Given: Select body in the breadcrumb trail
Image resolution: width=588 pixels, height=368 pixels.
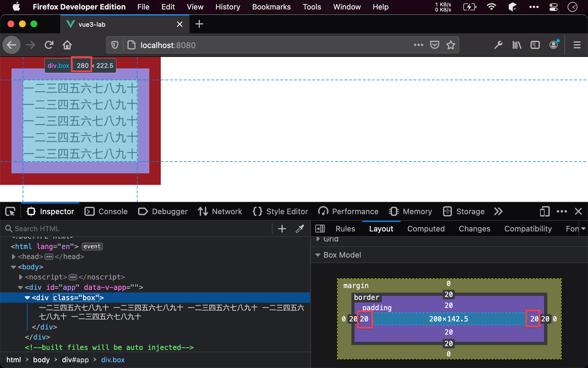Looking at the screenshot, I should tap(41, 360).
